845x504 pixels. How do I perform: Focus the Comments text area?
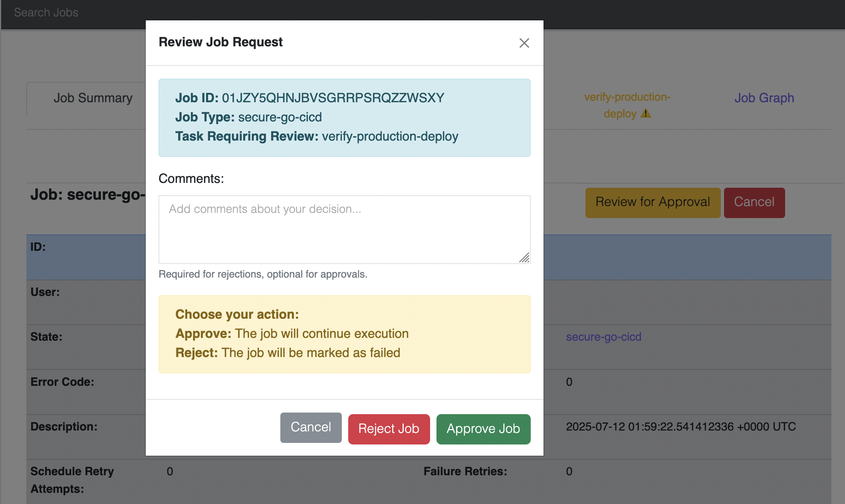pos(344,229)
